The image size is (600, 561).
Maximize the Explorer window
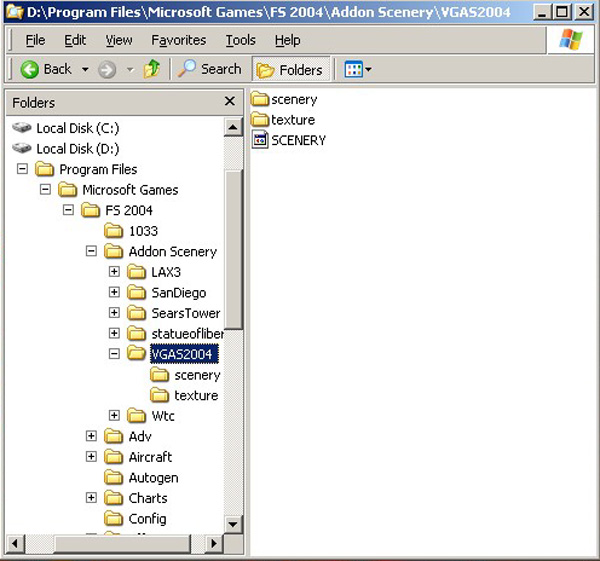(x=562, y=12)
